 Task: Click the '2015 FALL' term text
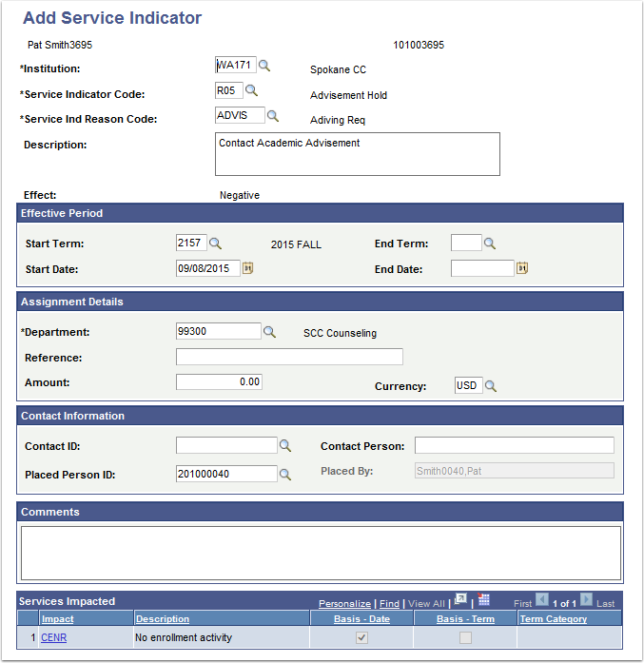tap(296, 244)
